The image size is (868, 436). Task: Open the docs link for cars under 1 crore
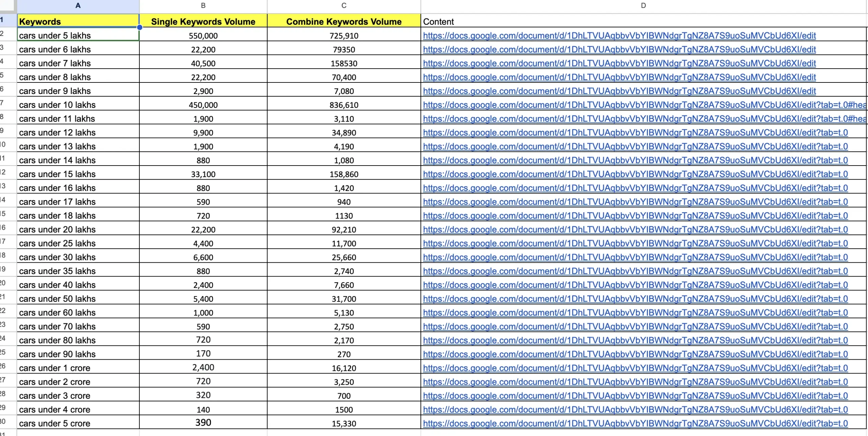pos(635,368)
